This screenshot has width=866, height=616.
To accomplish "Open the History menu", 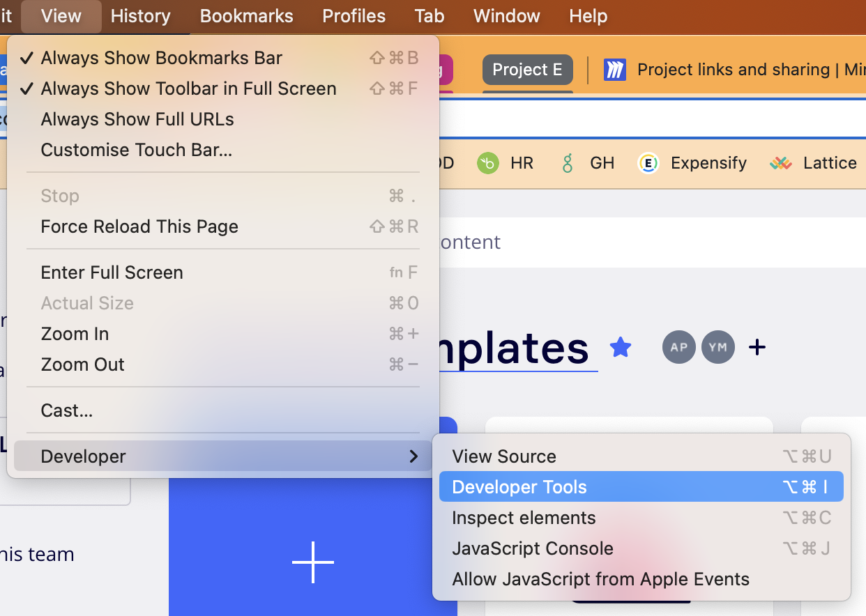I will 140,16.
